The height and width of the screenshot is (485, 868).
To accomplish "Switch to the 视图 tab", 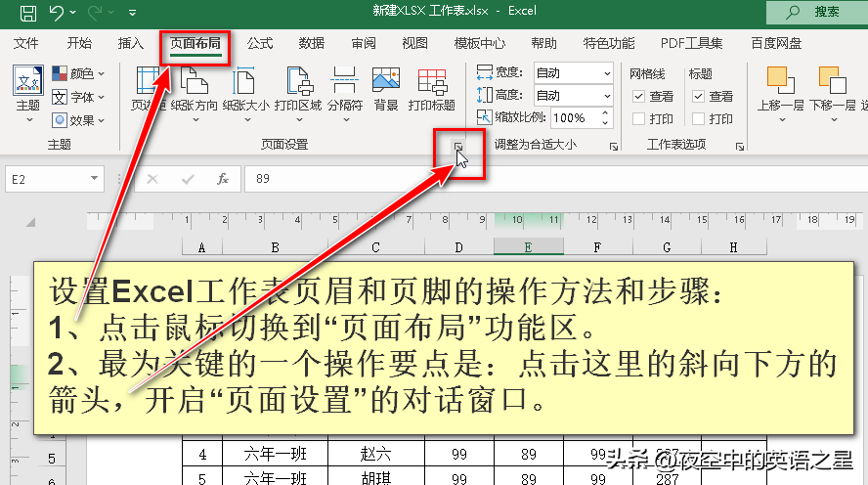I will pyautogui.click(x=414, y=44).
